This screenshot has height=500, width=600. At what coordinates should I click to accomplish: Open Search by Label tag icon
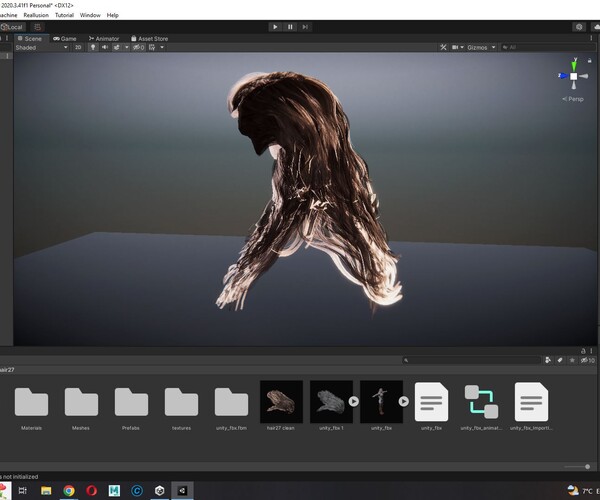coord(560,360)
